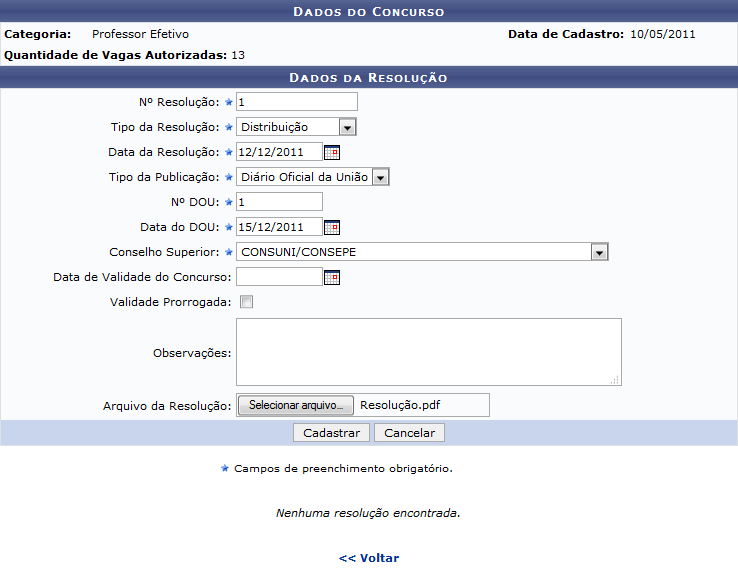738x573 pixels.
Task: Expand the Tipo da Resolução dropdown
Action: [346, 127]
